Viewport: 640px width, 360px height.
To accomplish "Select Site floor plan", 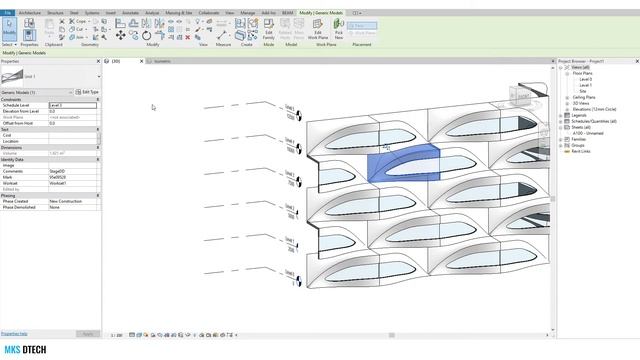I will [x=583, y=91].
